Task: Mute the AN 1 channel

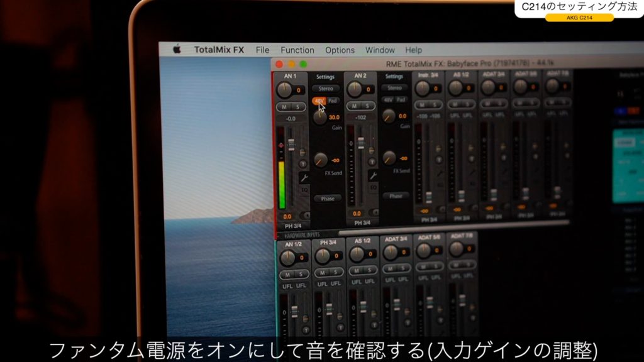Action: point(284,107)
